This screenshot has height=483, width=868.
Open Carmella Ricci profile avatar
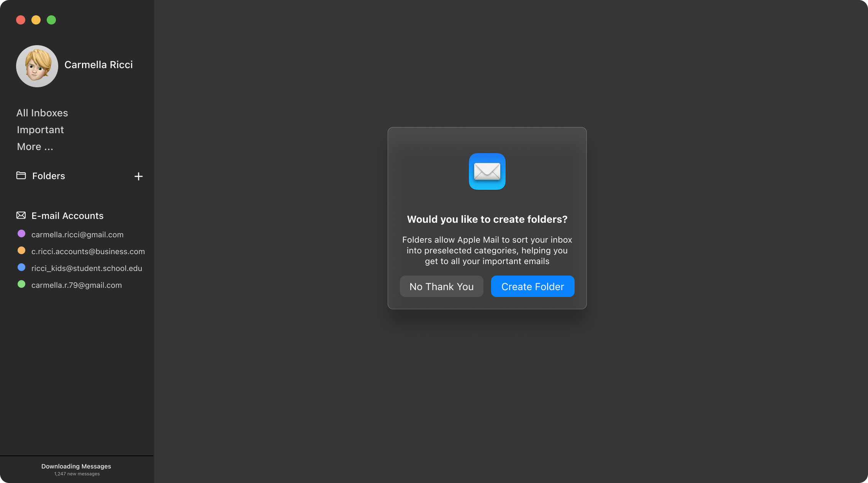click(x=37, y=66)
